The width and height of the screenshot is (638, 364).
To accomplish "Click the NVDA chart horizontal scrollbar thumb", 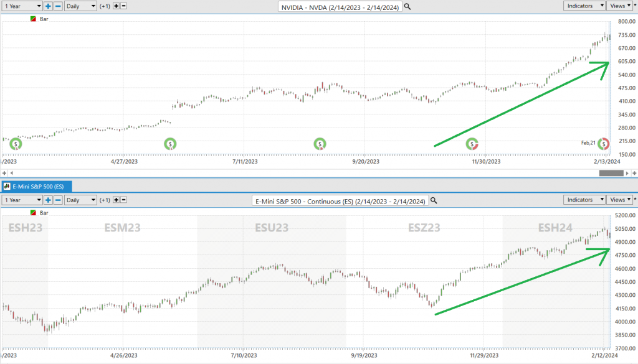I will [611, 173].
